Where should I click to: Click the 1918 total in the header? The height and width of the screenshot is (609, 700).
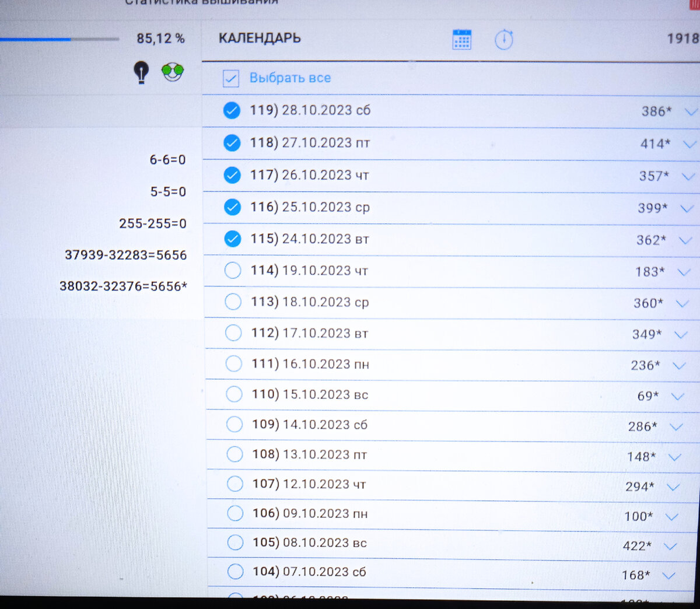pyautogui.click(x=683, y=38)
